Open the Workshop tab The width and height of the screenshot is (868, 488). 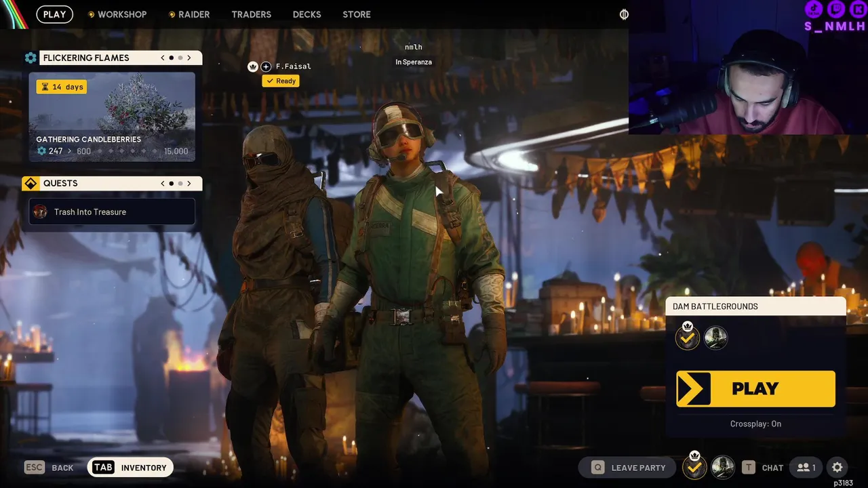[x=117, y=14]
